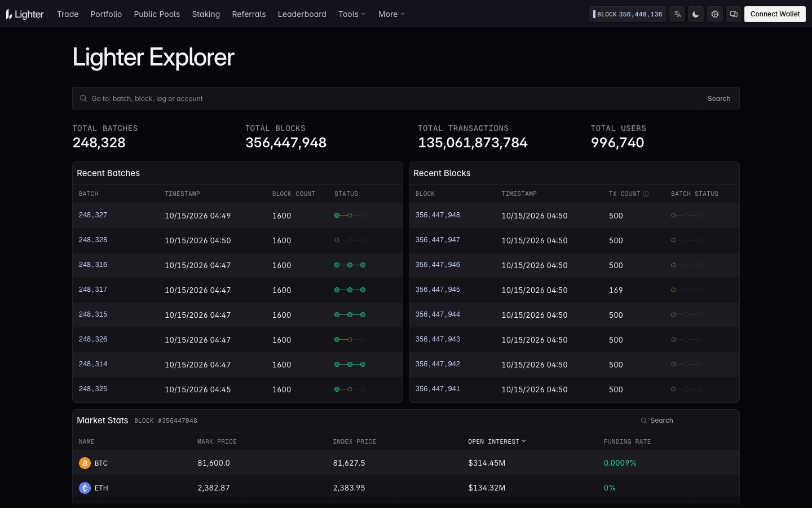Go to the Portfolio page

(x=106, y=14)
